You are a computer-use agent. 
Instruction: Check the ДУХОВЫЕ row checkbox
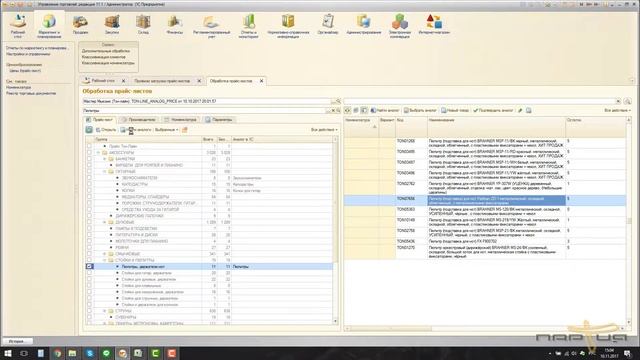[x=89, y=222]
